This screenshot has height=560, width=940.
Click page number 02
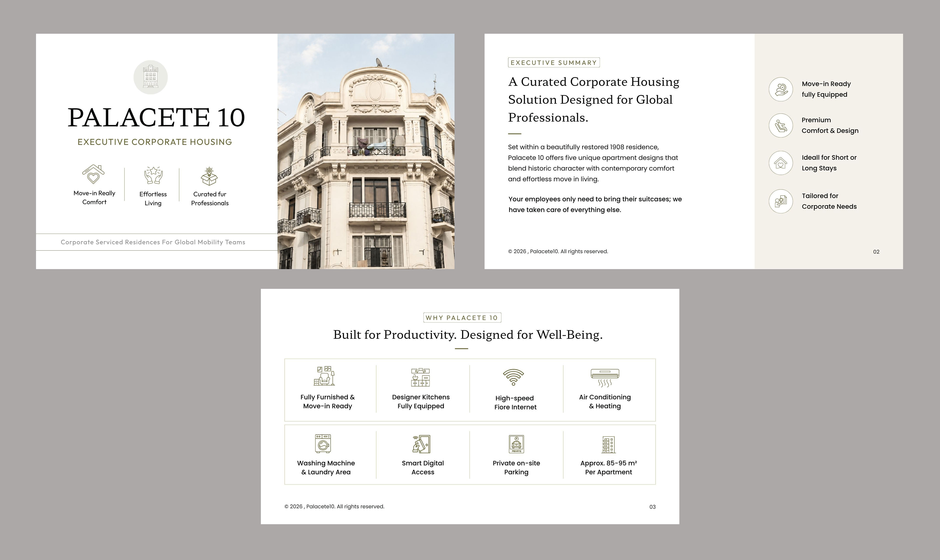click(876, 252)
